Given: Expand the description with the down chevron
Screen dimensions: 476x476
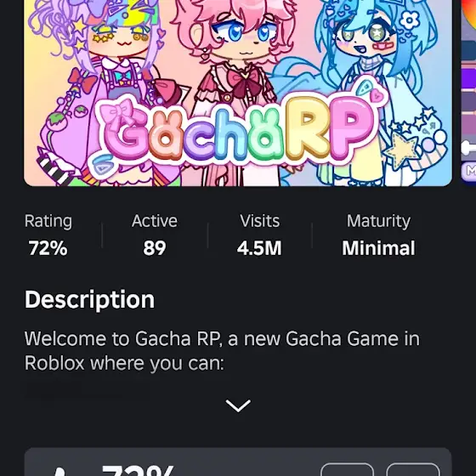Looking at the screenshot, I should point(238,406).
